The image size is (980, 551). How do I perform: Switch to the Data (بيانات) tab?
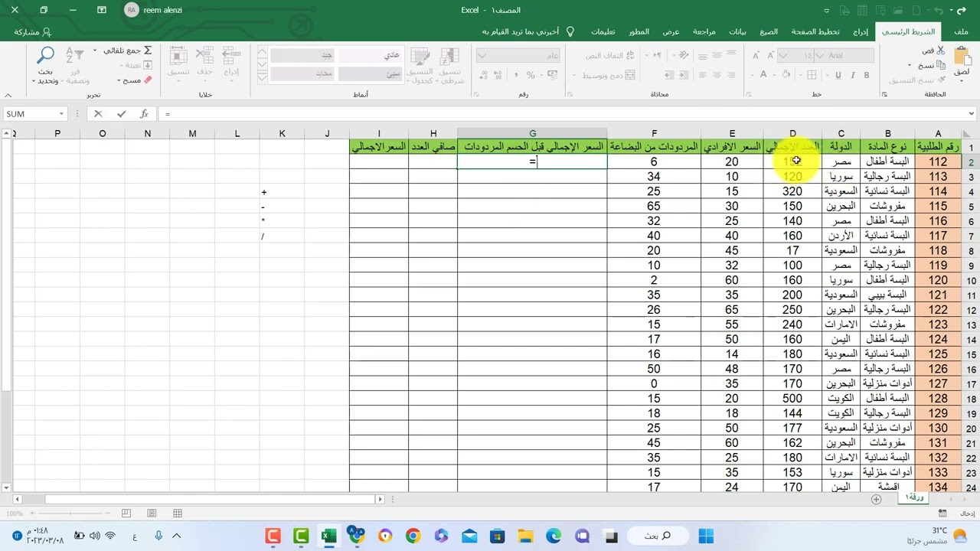[737, 31]
